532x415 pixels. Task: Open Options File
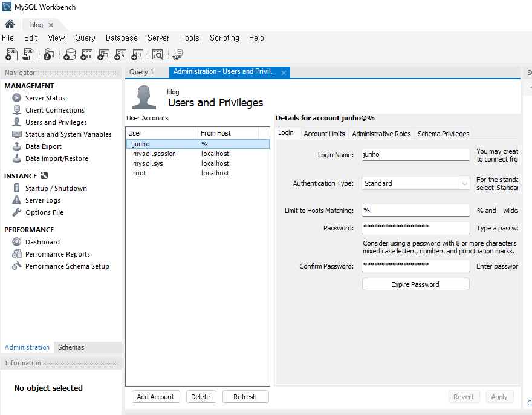click(45, 212)
